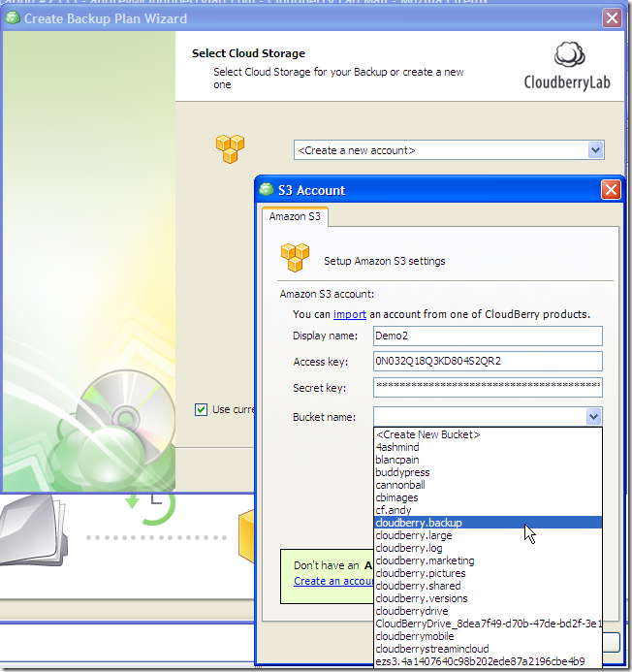The image size is (632, 672).
Task: Select the 'cloudberrymobile' bucket entry
Action: pos(488,636)
